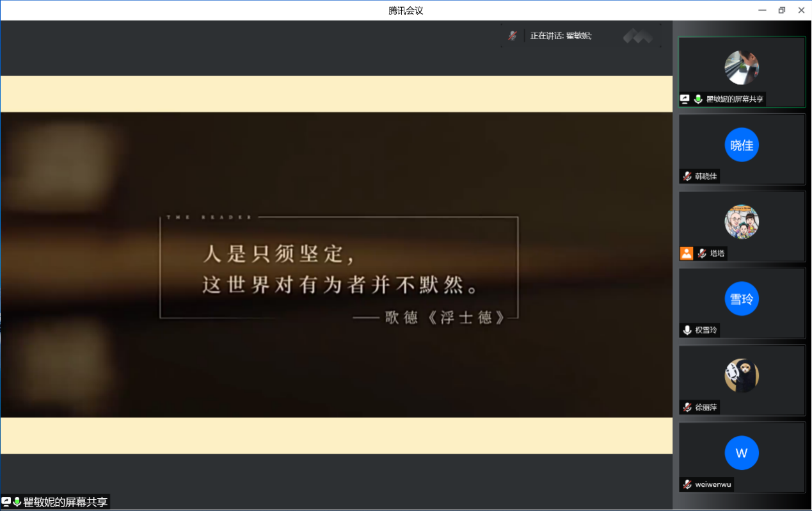Image resolution: width=812 pixels, height=511 pixels.
Task: Select the blue 晓佳 avatar
Action: 742,145
